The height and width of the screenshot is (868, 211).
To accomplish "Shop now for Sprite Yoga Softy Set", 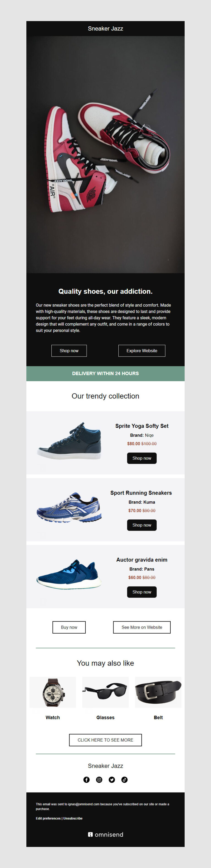I will click(141, 458).
